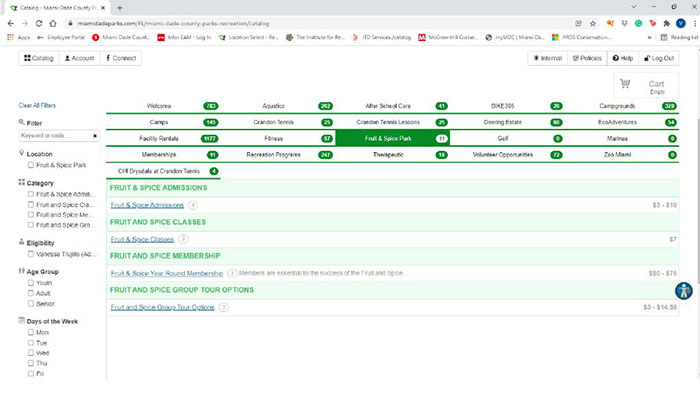Open the accessibility widget icon
Image resolution: width=700 pixels, height=399 pixels.
(683, 291)
